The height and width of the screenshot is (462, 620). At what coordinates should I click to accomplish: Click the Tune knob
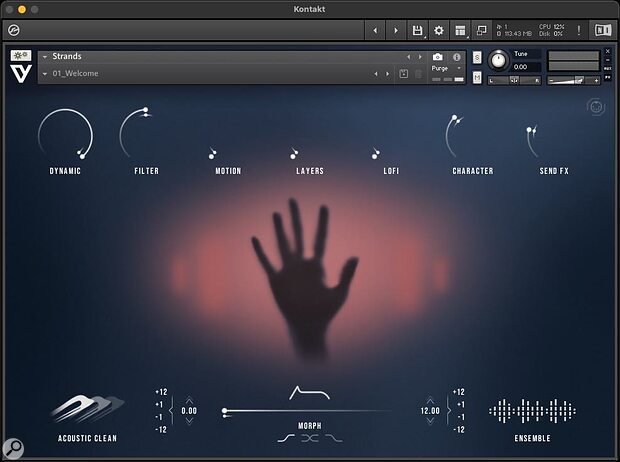click(x=499, y=61)
